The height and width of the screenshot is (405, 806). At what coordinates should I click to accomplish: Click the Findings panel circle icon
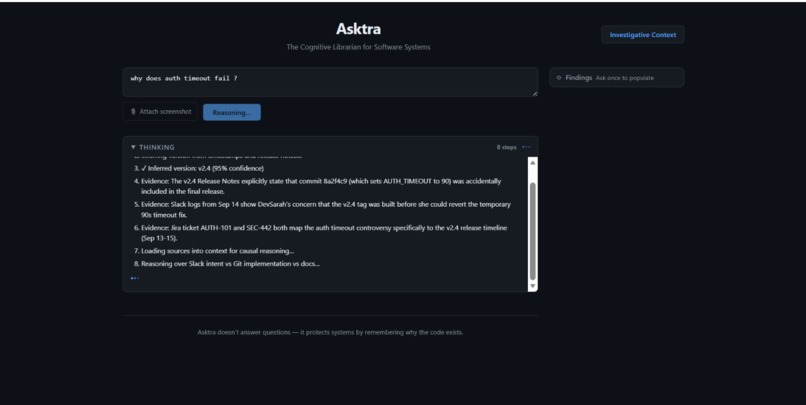tap(559, 78)
